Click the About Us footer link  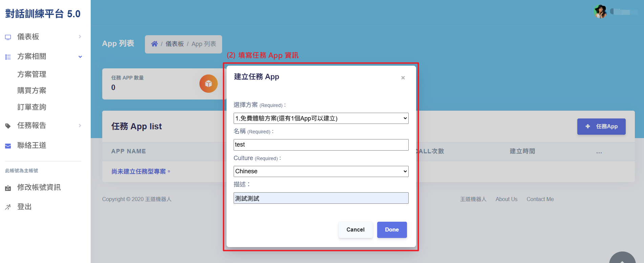507,199
